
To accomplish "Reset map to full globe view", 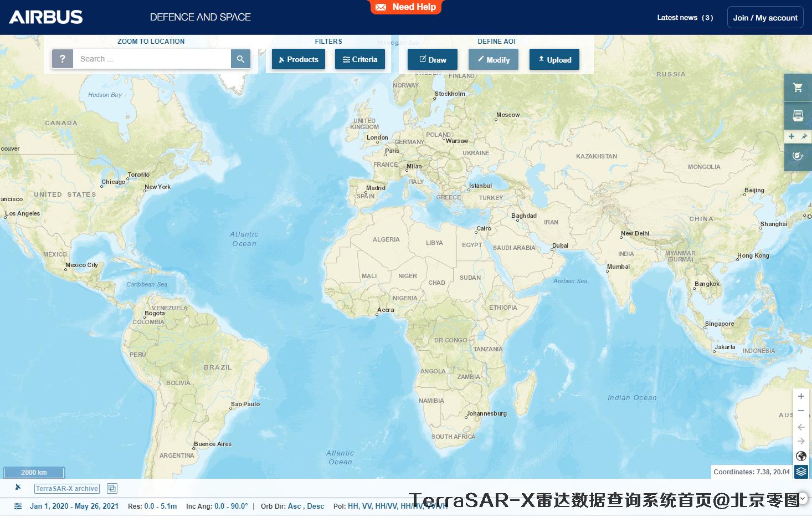I will [801, 456].
